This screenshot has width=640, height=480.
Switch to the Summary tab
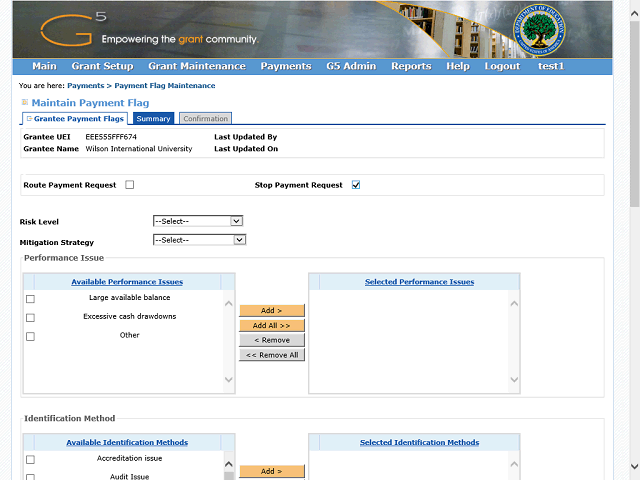[x=153, y=119]
